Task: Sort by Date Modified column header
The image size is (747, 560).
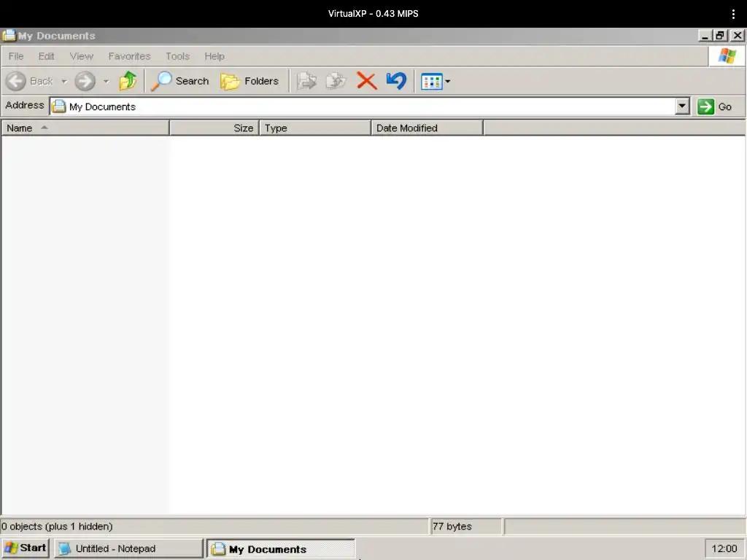Action: click(x=427, y=128)
